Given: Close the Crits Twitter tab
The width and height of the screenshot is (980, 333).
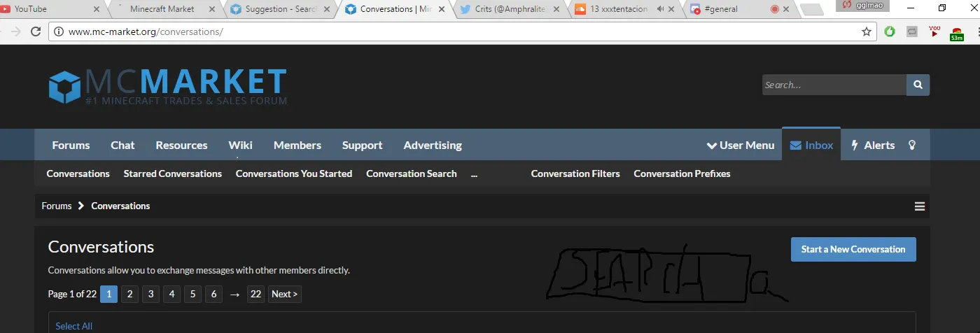Looking at the screenshot, I should click(556, 10).
